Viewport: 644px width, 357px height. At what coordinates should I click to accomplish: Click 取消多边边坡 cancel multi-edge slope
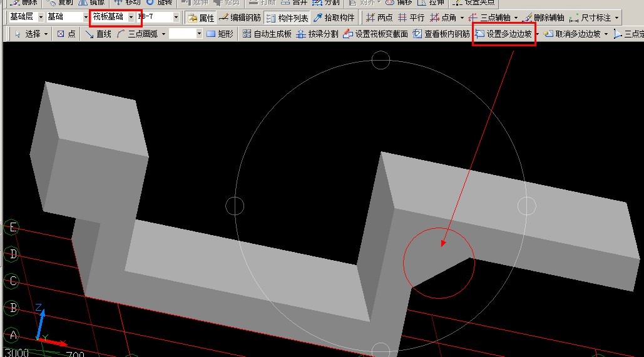coord(572,34)
